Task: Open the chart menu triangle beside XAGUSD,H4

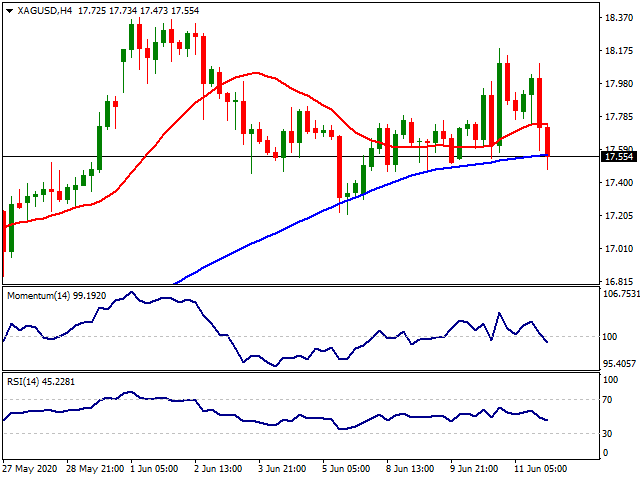Action: pyautogui.click(x=9, y=11)
